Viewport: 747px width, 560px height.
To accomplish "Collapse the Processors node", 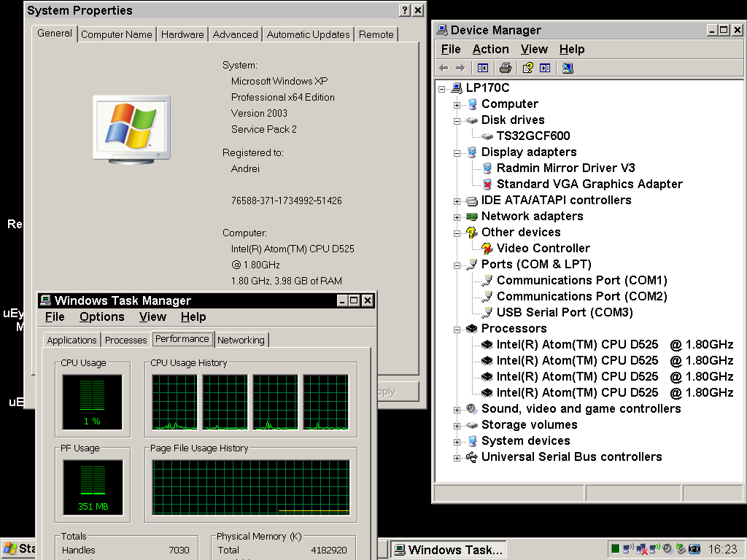I will pyautogui.click(x=457, y=329).
